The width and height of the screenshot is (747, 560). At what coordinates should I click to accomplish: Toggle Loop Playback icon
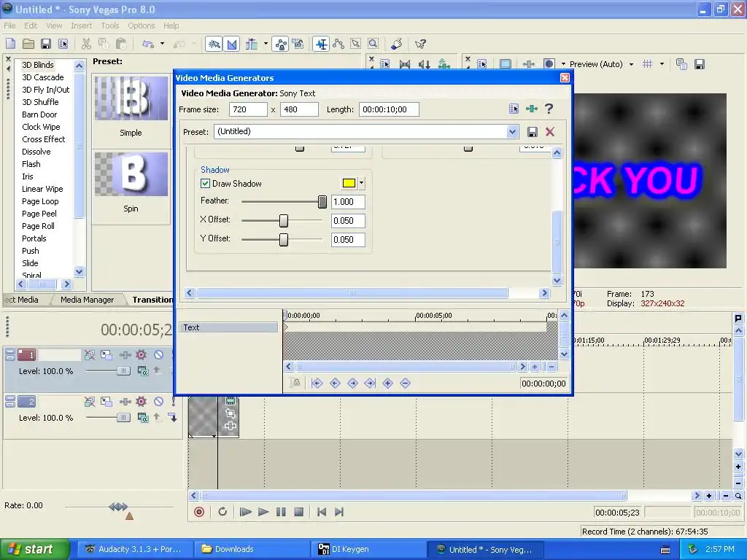pyautogui.click(x=222, y=512)
